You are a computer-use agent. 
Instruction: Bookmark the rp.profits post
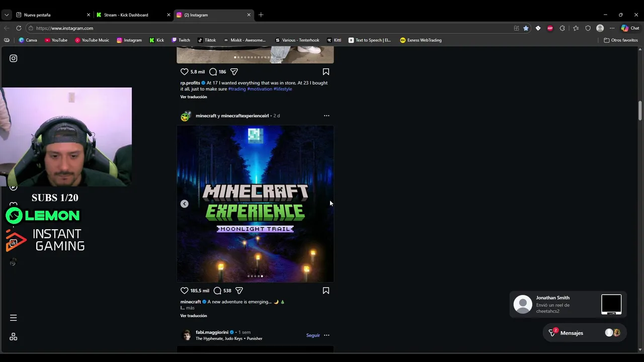(x=326, y=72)
